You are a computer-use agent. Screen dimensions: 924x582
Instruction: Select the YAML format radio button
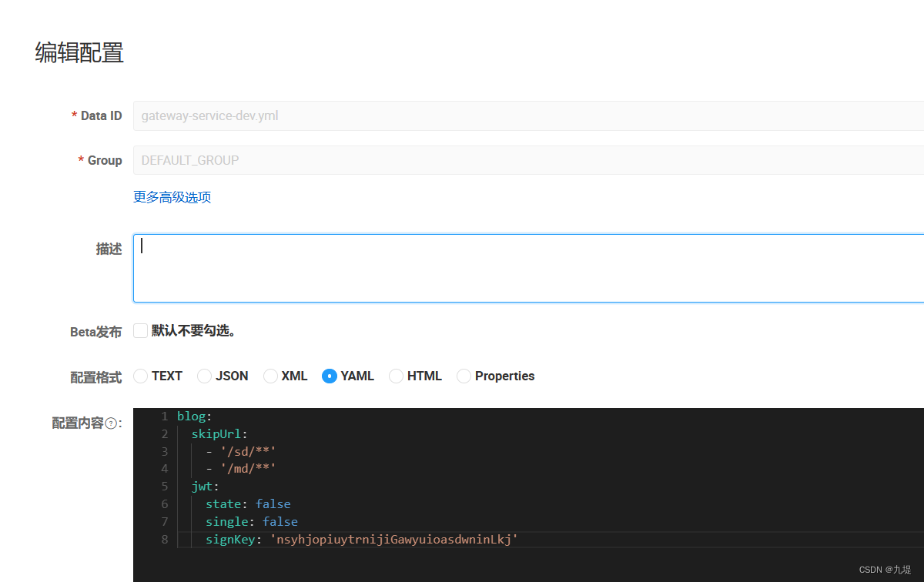pos(330,376)
